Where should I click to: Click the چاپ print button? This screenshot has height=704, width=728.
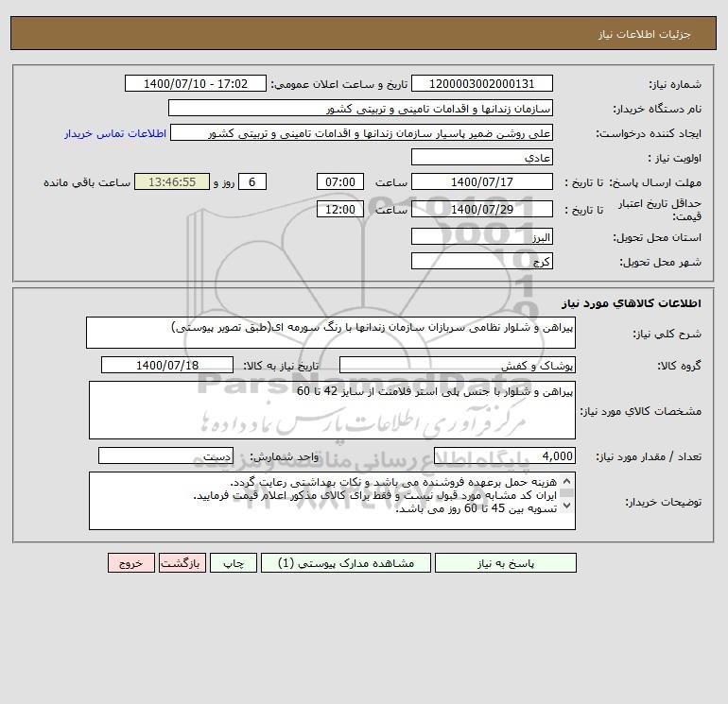[x=234, y=563]
